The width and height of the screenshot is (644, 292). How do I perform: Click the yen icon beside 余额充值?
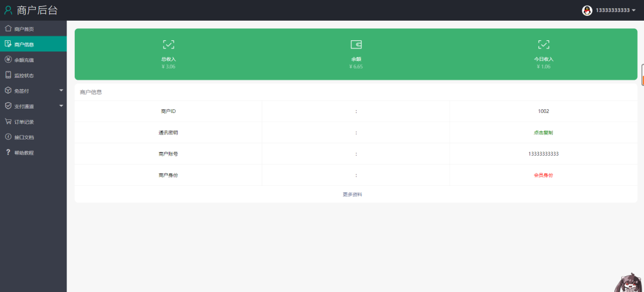tap(8, 60)
